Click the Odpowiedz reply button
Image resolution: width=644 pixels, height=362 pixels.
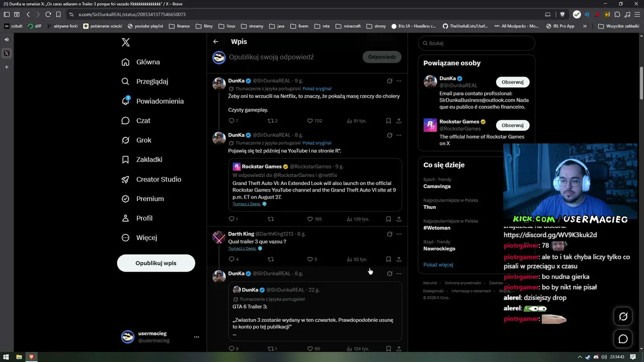(382, 57)
